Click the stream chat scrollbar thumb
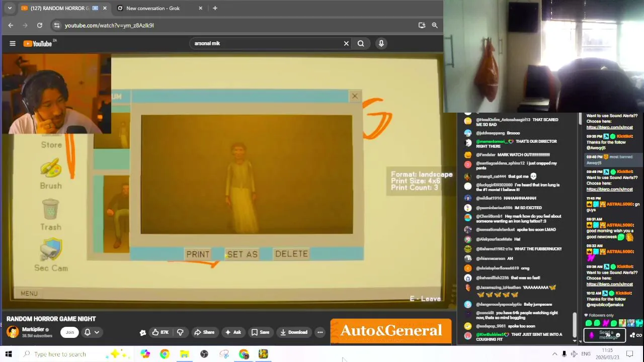This screenshot has height=362, width=644. point(580,119)
